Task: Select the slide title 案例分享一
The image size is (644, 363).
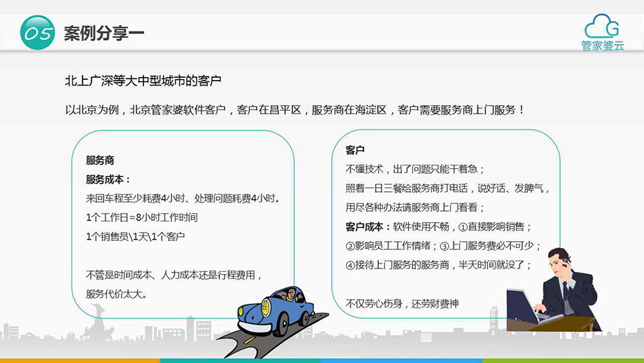Action: pyautogui.click(x=104, y=34)
